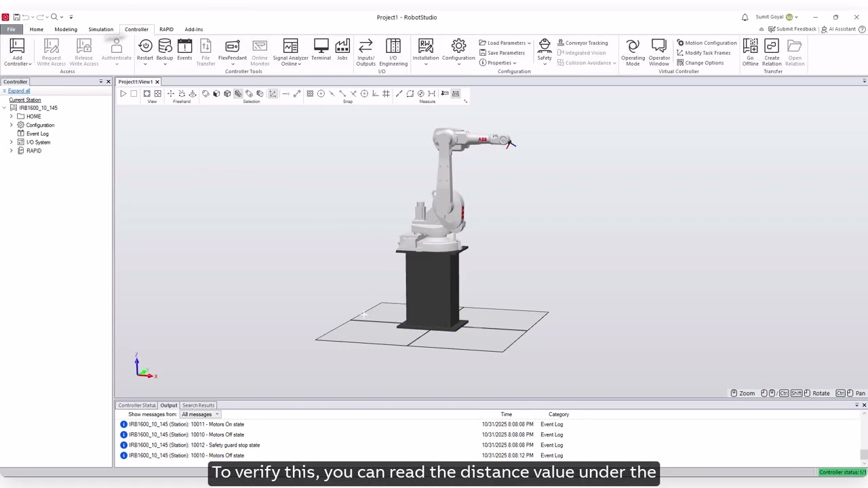868x488 pixels.
Task: Click the Expand all link
Action: point(19,91)
